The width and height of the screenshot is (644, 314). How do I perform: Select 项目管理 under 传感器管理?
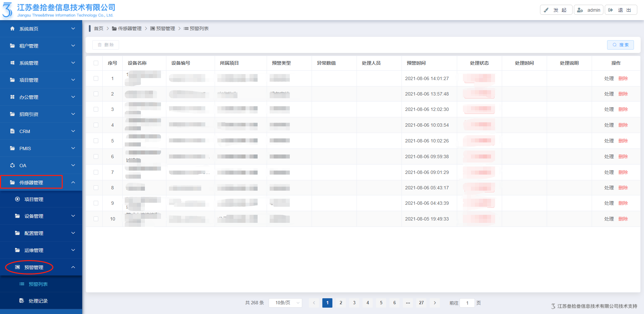pyautogui.click(x=34, y=199)
